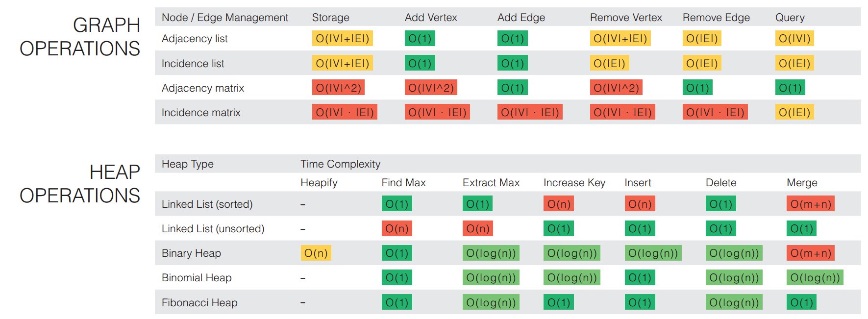Image resolution: width=868 pixels, height=319 pixels.
Task: Click the Time Complexity header label
Action: click(340, 164)
